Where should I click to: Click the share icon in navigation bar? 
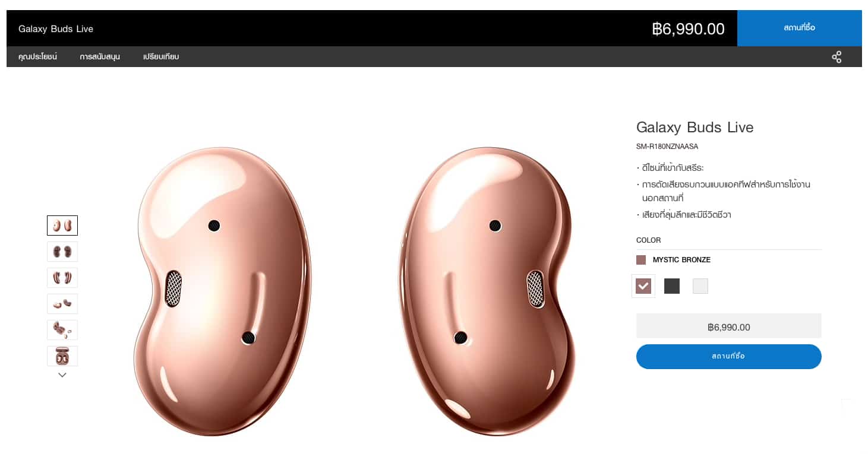tap(837, 57)
